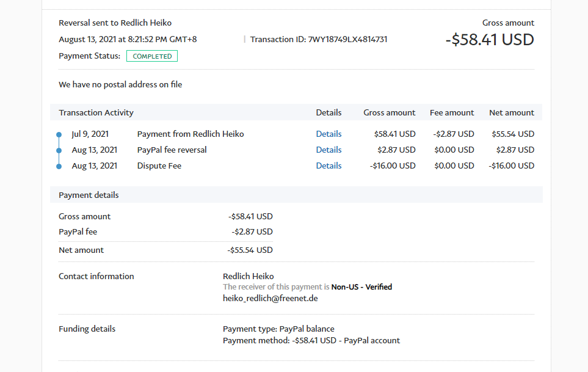Click the Jul 9 timeline dot
Viewport: 588px width, 372px height.
coord(59,134)
